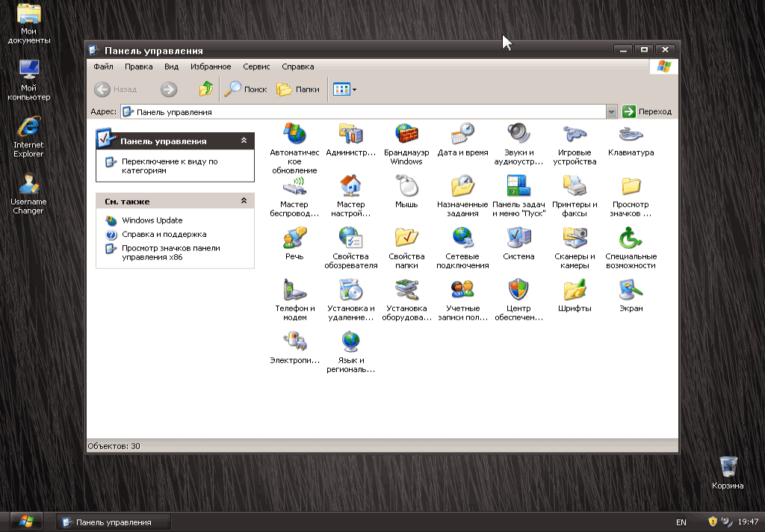Open Сканеры и камеры icon
This screenshot has width=765, height=532.
point(574,238)
